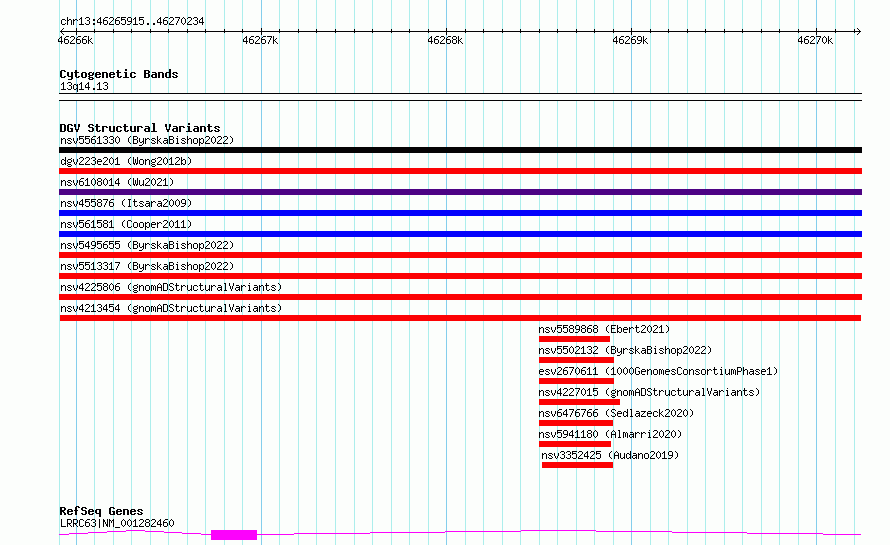This screenshot has width=890, height=545.
Task: Click the red nsv5495655 variant bar
Action: (x=460, y=255)
